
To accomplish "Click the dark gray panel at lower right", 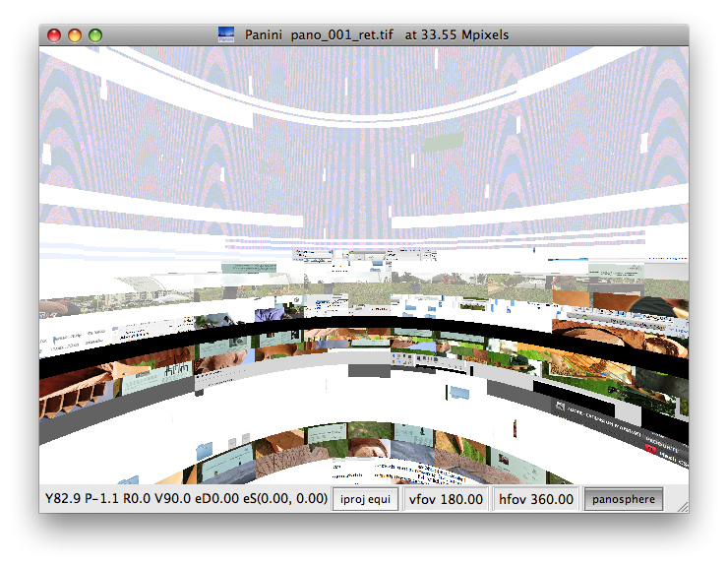I will click(x=590, y=411).
